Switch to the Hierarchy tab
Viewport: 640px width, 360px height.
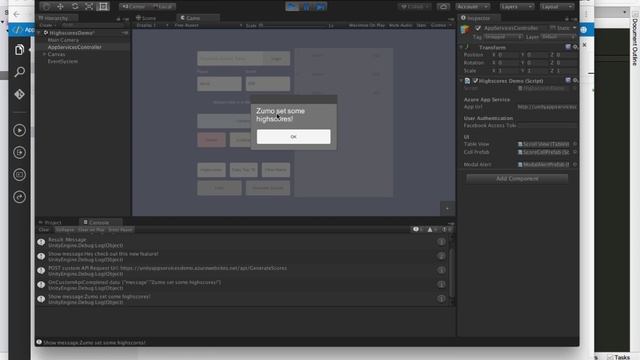coord(56,18)
